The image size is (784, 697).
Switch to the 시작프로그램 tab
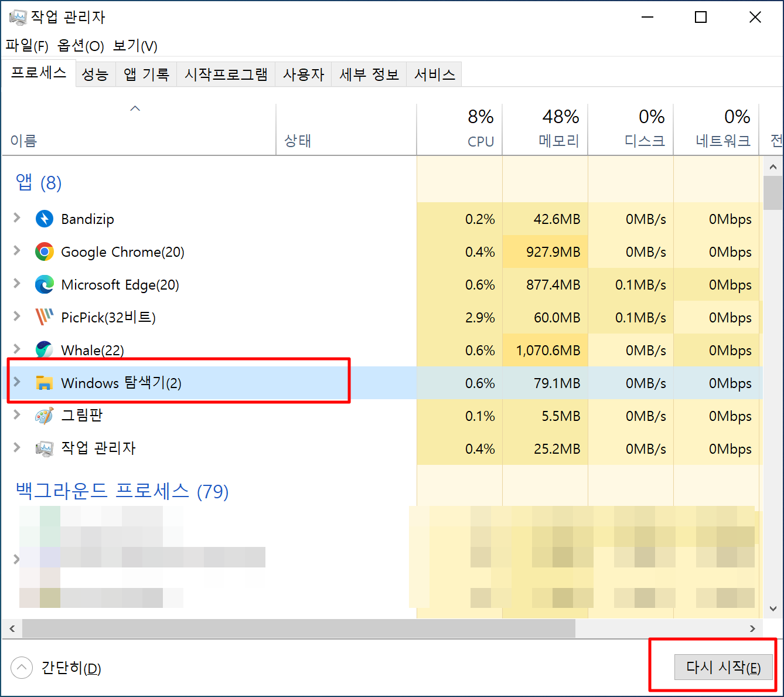tap(226, 74)
